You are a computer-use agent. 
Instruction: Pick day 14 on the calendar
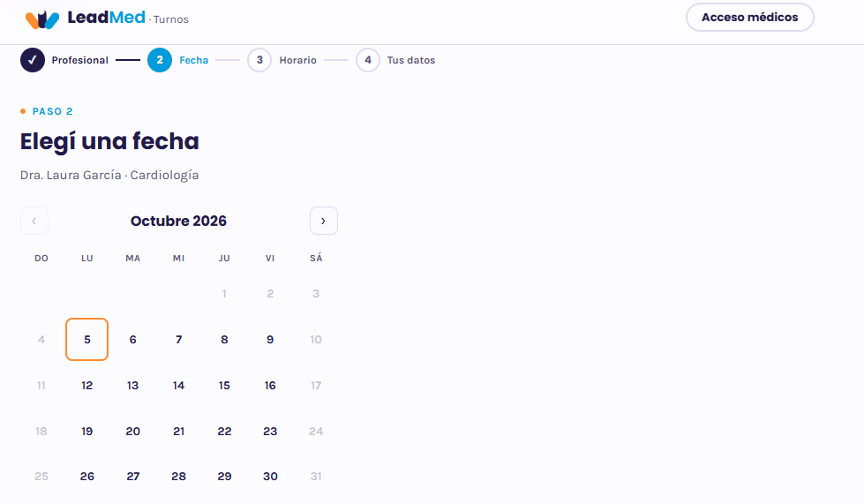pyautogui.click(x=178, y=386)
